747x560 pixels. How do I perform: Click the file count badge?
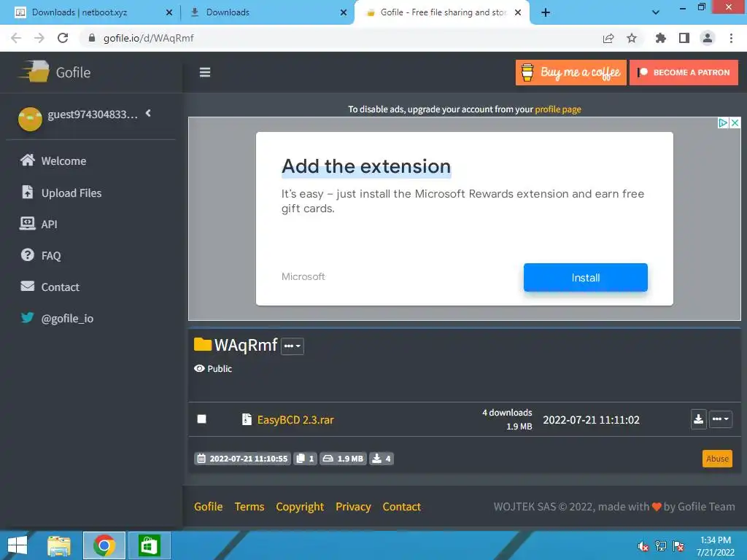point(305,459)
